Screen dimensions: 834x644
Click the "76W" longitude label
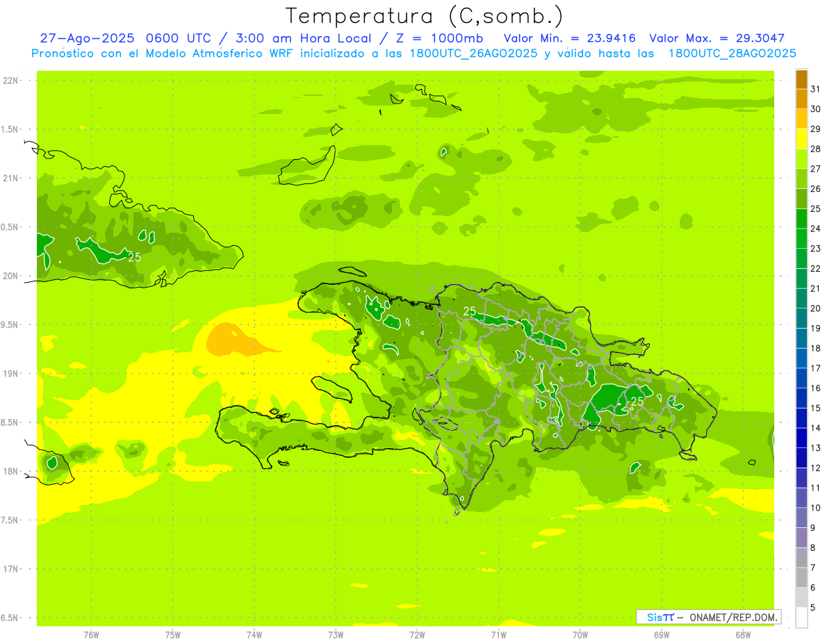pos(91,634)
